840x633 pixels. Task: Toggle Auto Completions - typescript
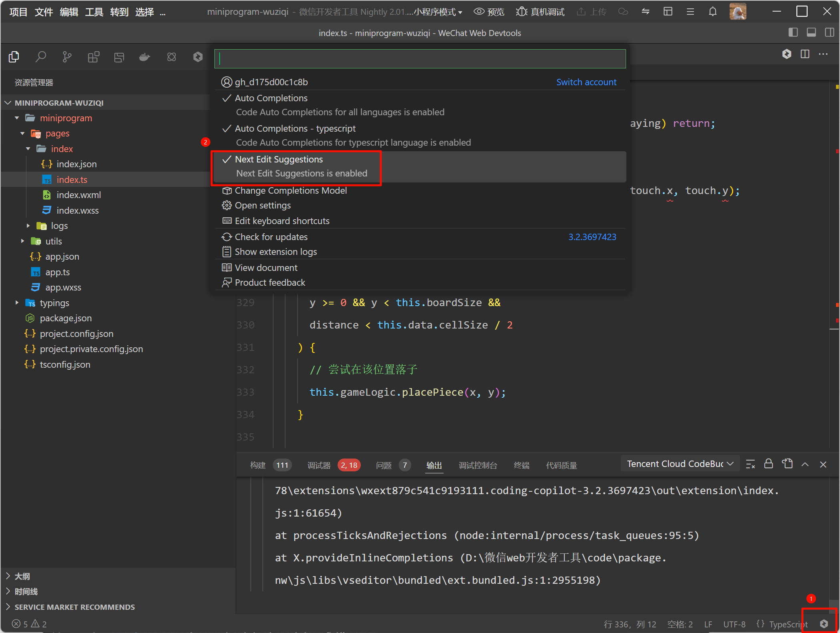[x=295, y=128]
